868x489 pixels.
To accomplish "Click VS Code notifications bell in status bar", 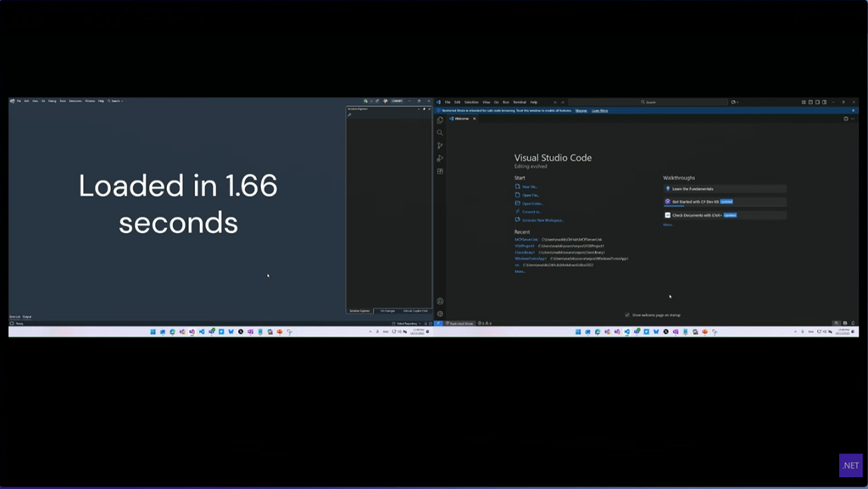I will (x=853, y=323).
